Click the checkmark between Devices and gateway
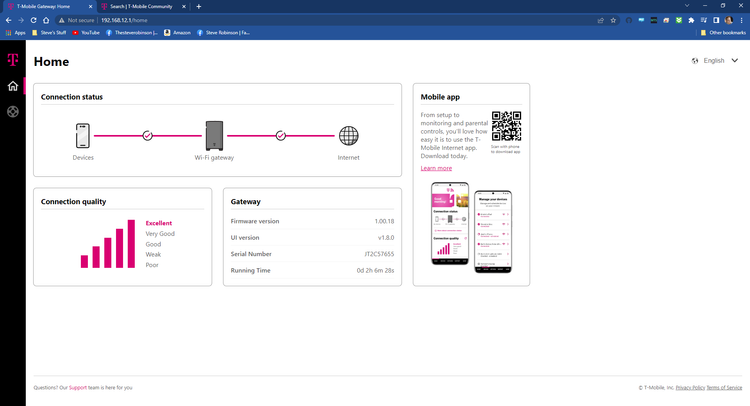The width and height of the screenshot is (750, 406). 147,136
